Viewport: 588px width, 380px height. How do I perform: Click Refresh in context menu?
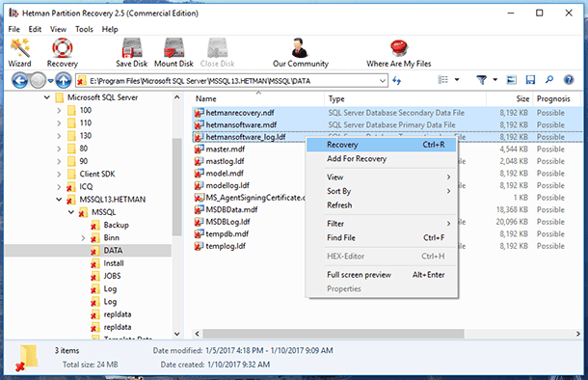point(382,205)
